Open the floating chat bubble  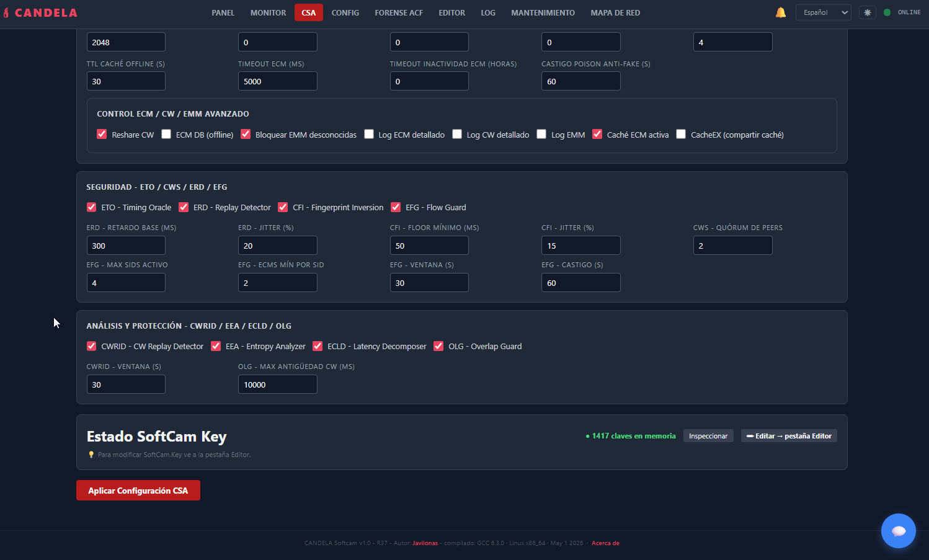point(899,531)
